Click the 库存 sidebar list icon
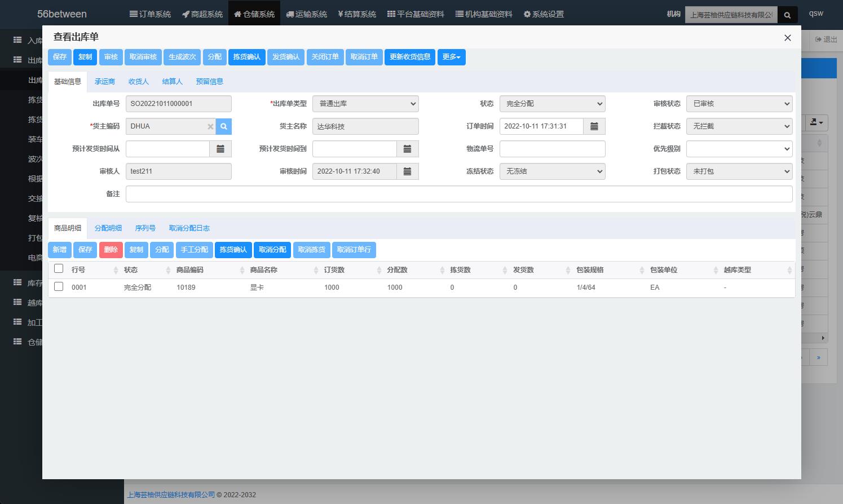The height and width of the screenshot is (504, 843). 17,282
